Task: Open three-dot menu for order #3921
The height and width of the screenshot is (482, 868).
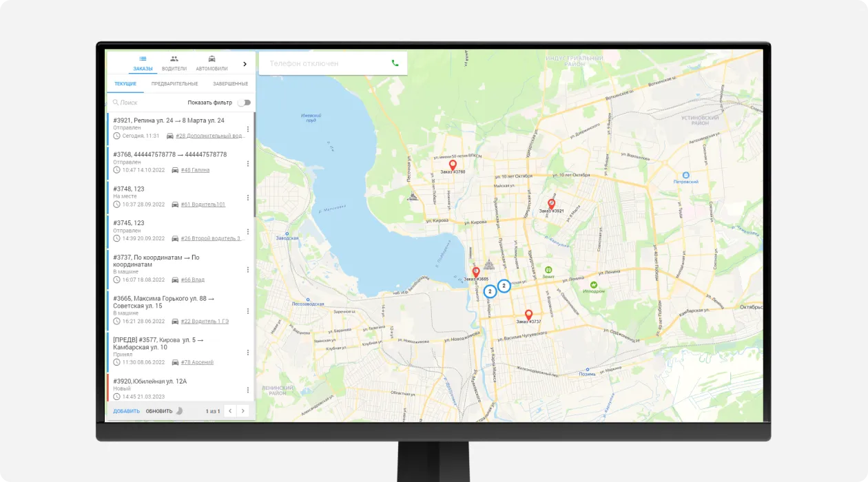Action: 247,130
